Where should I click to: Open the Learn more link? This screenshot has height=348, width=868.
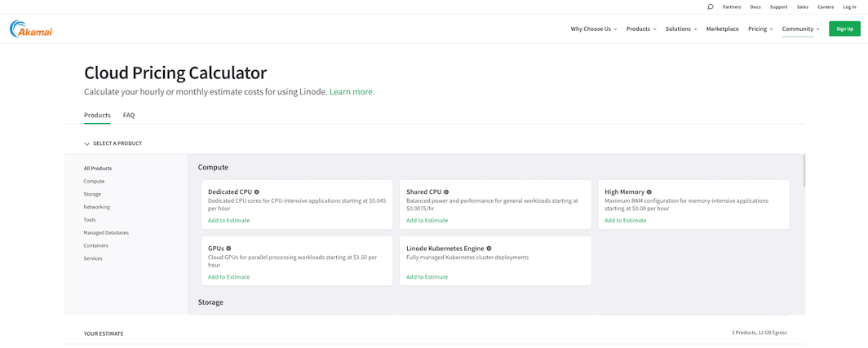(x=351, y=92)
